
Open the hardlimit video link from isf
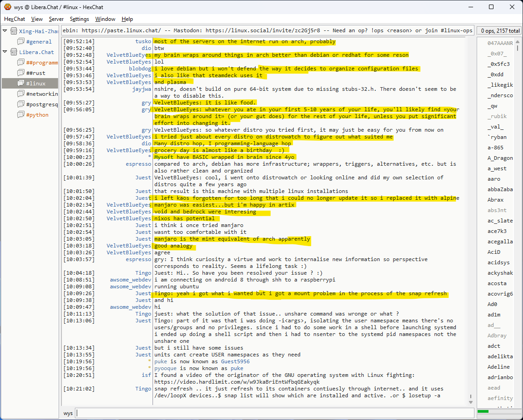pyautogui.click(x=237, y=382)
